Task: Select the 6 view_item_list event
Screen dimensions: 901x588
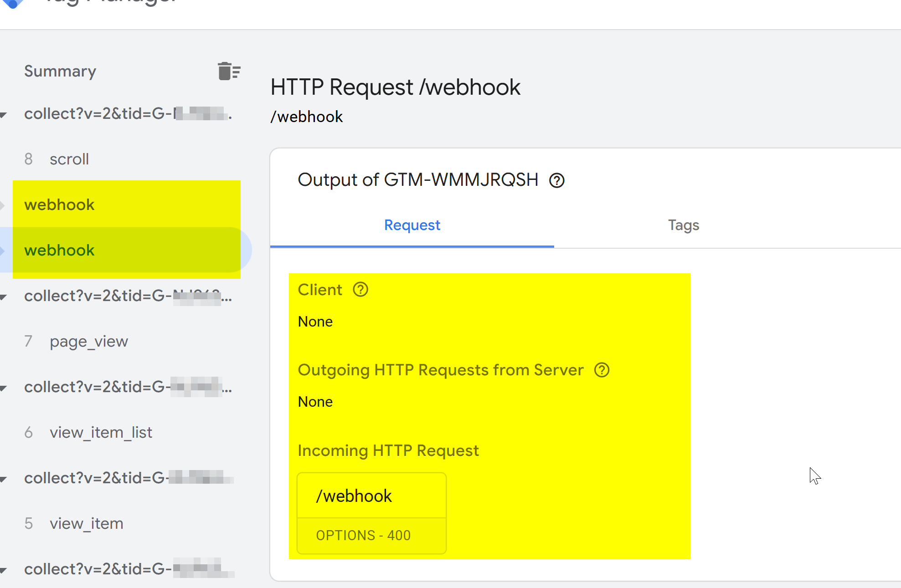Action: (88, 432)
